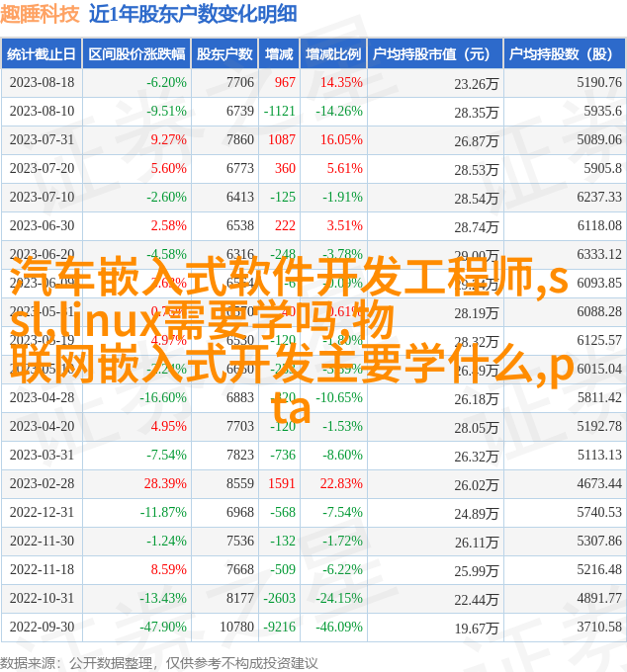Click the date cell 2023-08-10
The width and height of the screenshot is (627, 672).
point(42,111)
